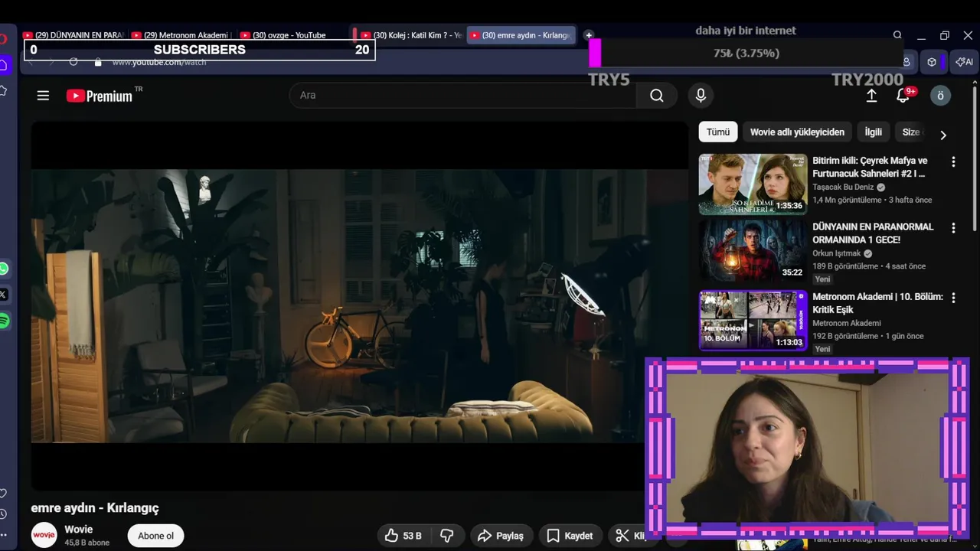Click the search magnifier button
Viewport: 980px width, 551px height.
tap(657, 95)
